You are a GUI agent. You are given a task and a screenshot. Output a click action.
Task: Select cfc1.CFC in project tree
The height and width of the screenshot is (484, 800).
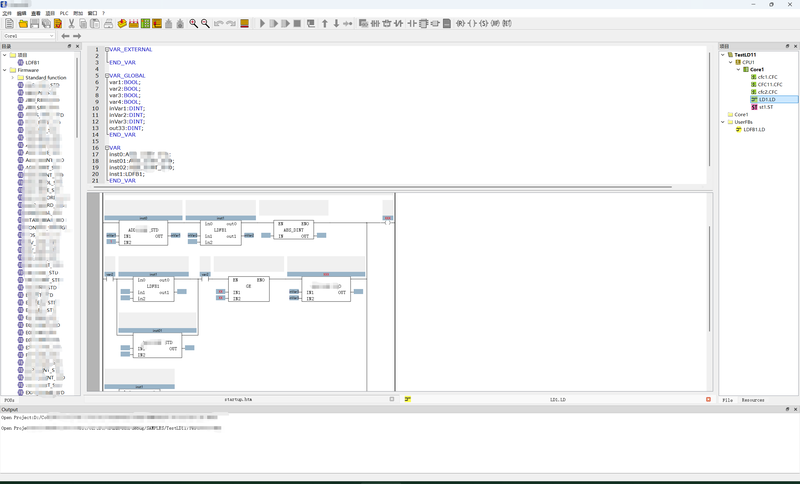pos(770,77)
